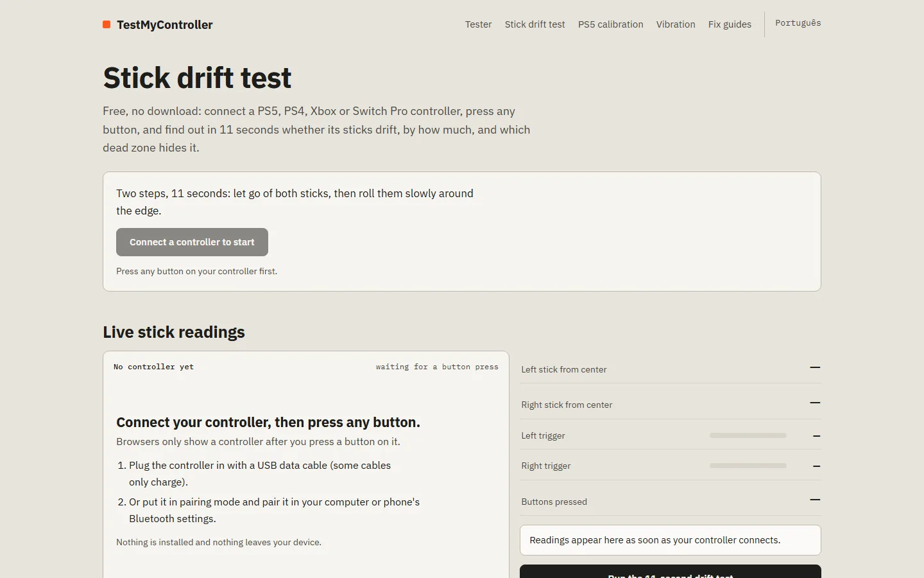924x578 pixels.
Task: Click the 'No controller yet' status text
Action: pyautogui.click(x=153, y=367)
